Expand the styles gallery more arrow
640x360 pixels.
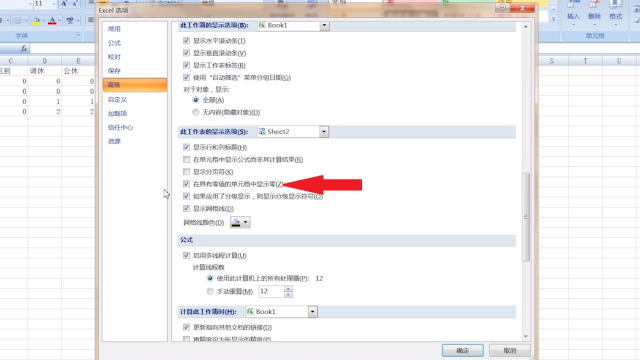pos(554,19)
